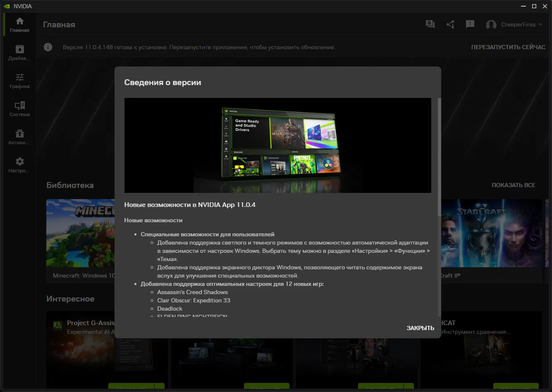The width and height of the screenshot is (552, 392).
Task: Click the G-Assist chat icon in top bar
Action: pyautogui.click(x=430, y=24)
